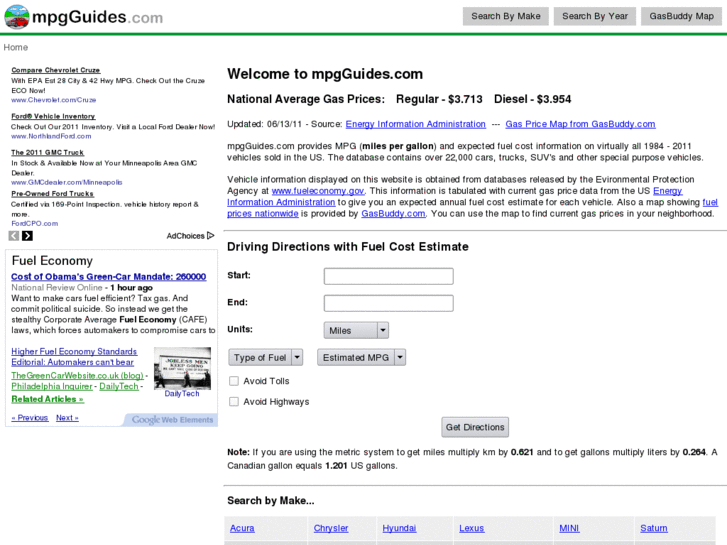This screenshot has height=545, width=727.
Task: Click the next ad arrow icon
Action: 27,236
